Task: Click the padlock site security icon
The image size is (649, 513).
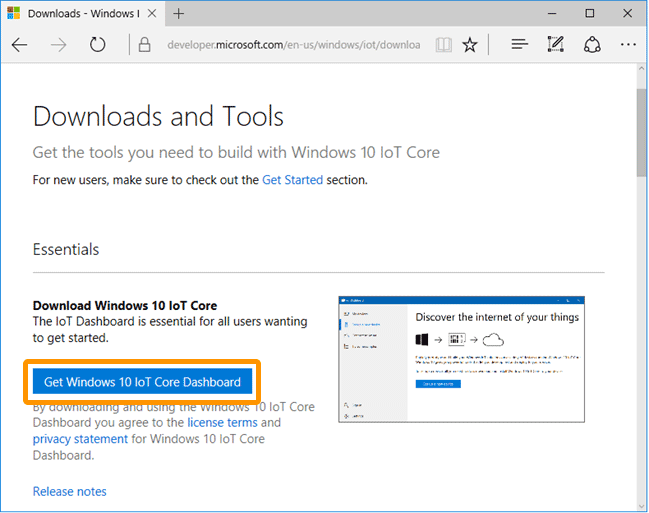Action: tap(144, 44)
